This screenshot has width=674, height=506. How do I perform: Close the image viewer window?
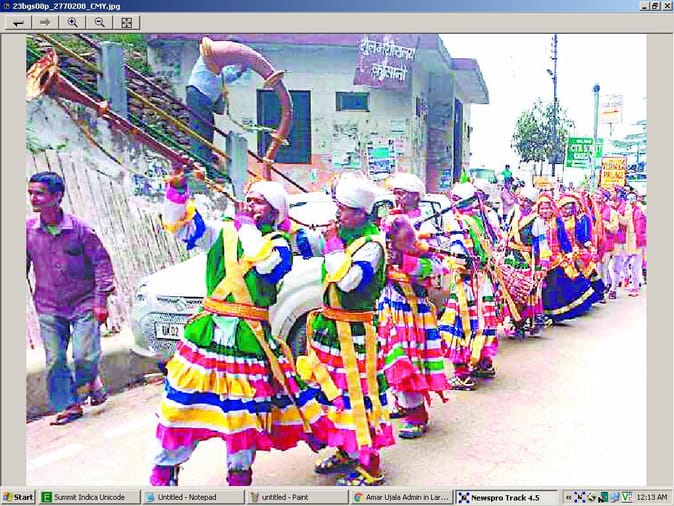pos(667,6)
